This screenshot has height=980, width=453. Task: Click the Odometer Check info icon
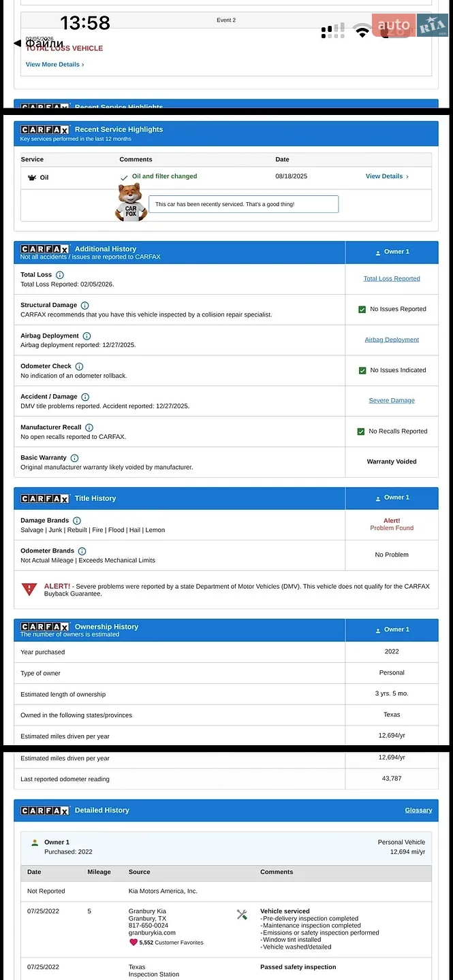pos(79,367)
